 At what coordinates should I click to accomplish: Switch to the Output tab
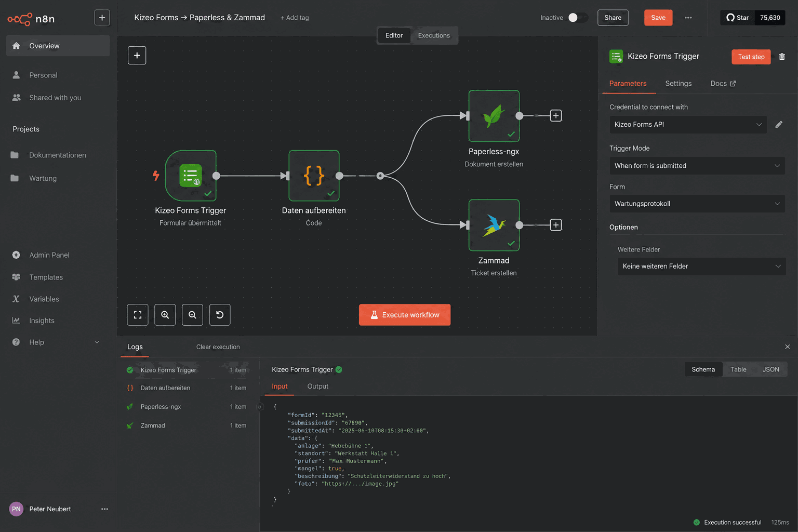tap(317, 387)
